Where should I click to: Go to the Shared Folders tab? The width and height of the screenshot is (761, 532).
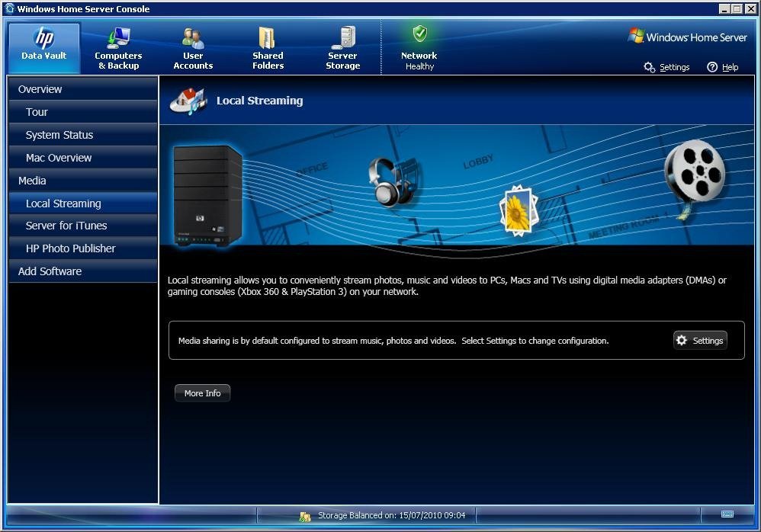click(268, 48)
